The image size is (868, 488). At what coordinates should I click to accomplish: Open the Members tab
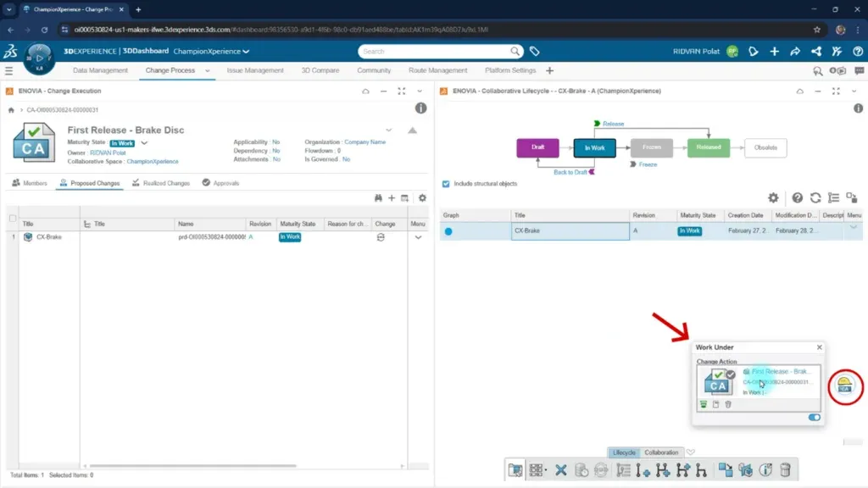[x=30, y=183]
